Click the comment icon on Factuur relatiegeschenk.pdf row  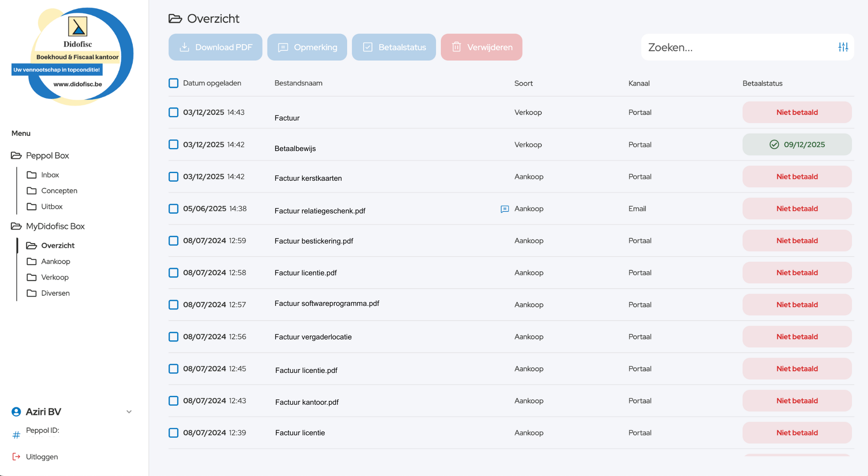coord(504,209)
